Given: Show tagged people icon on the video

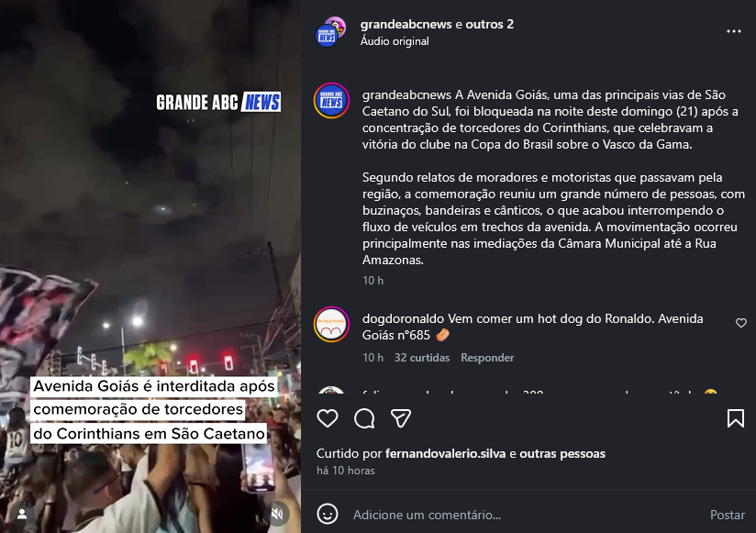Looking at the screenshot, I should [x=22, y=515].
